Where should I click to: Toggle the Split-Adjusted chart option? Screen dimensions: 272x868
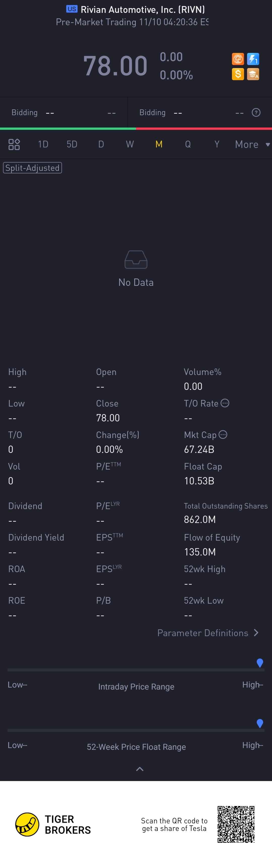(32, 168)
